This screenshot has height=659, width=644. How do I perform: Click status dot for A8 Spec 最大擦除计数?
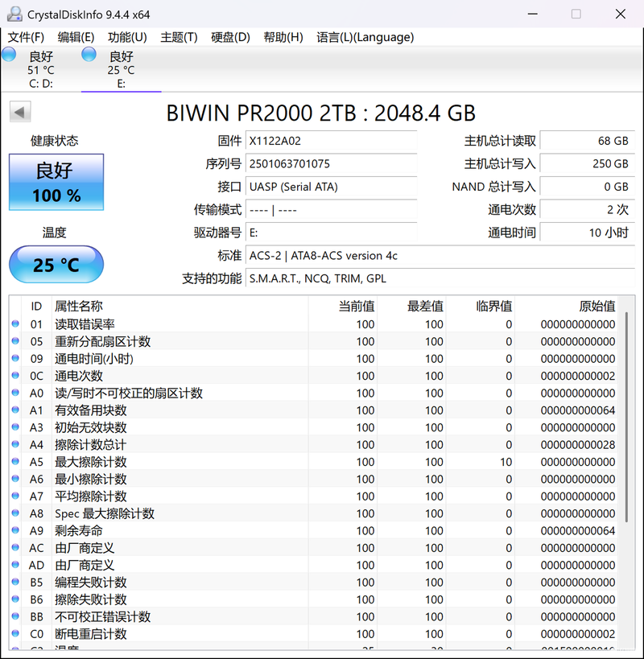point(15,513)
